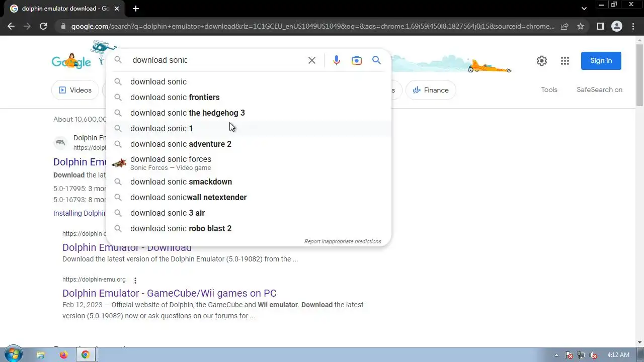Image resolution: width=644 pixels, height=362 pixels.
Task: Select suggestion 'download sonic forces' video game
Action: (249, 163)
